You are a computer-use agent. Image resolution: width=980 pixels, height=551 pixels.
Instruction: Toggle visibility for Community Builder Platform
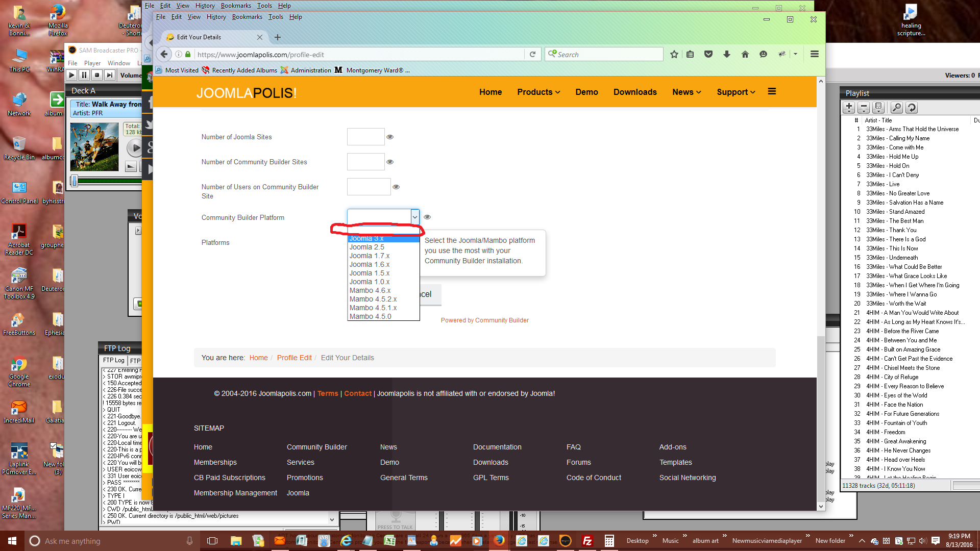[427, 217]
